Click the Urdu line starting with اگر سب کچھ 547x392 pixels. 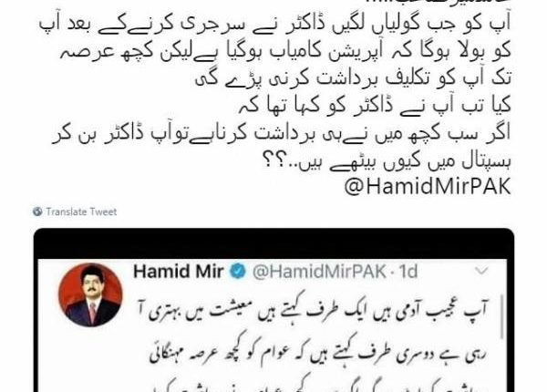281,134
